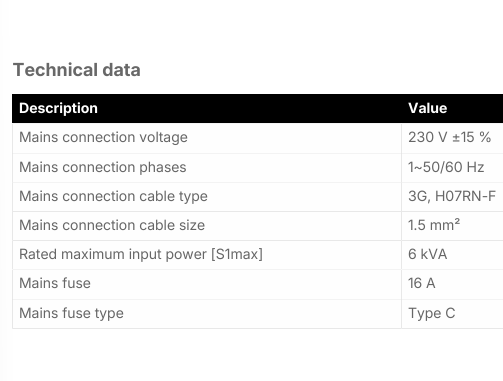Select the 3G, H07RN-F value cell
Screen dimensions: 503x381
click(x=452, y=196)
